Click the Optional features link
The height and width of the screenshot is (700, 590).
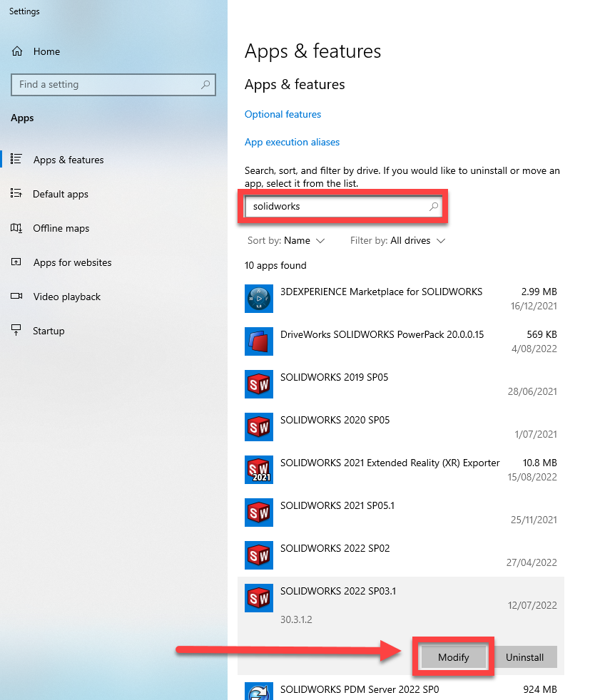coord(283,114)
